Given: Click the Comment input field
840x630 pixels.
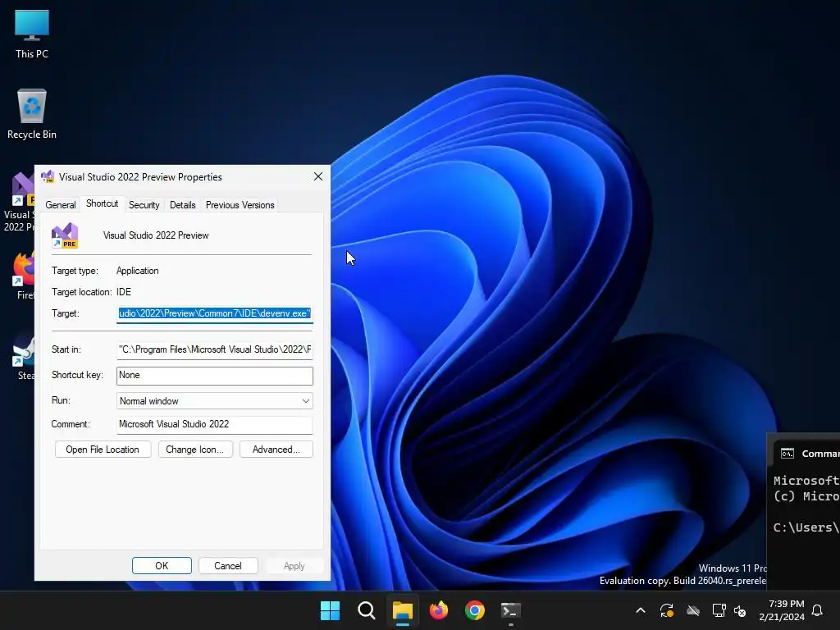Looking at the screenshot, I should coord(214,424).
